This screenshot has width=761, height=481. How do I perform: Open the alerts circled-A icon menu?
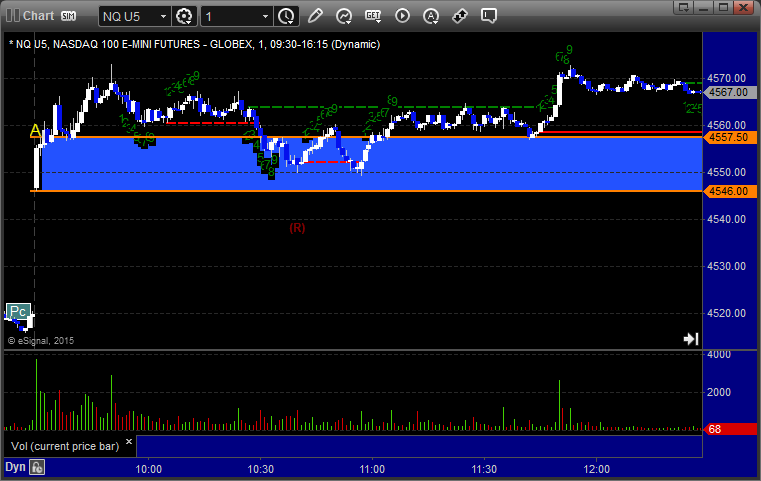click(430, 16)
